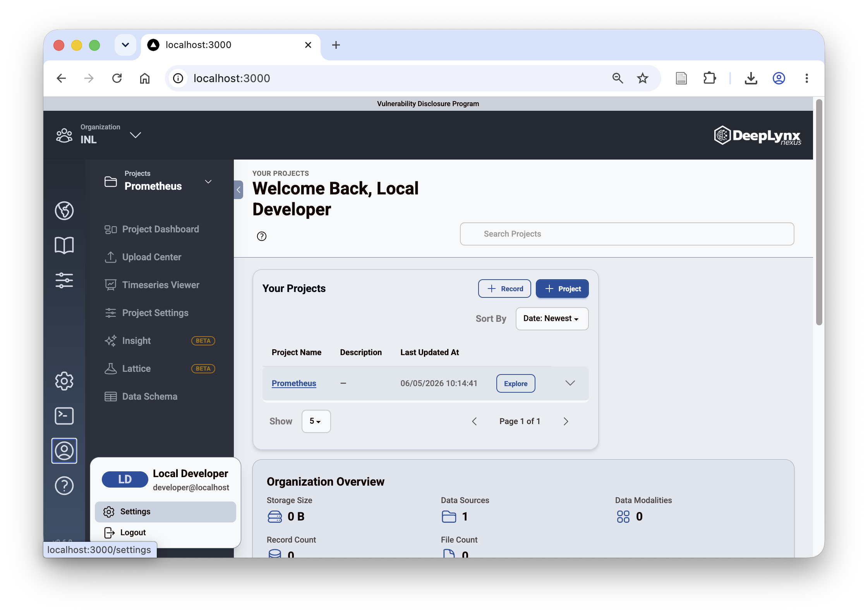Click the browser home button
The image size is (868, 615).
coord(145,78)
